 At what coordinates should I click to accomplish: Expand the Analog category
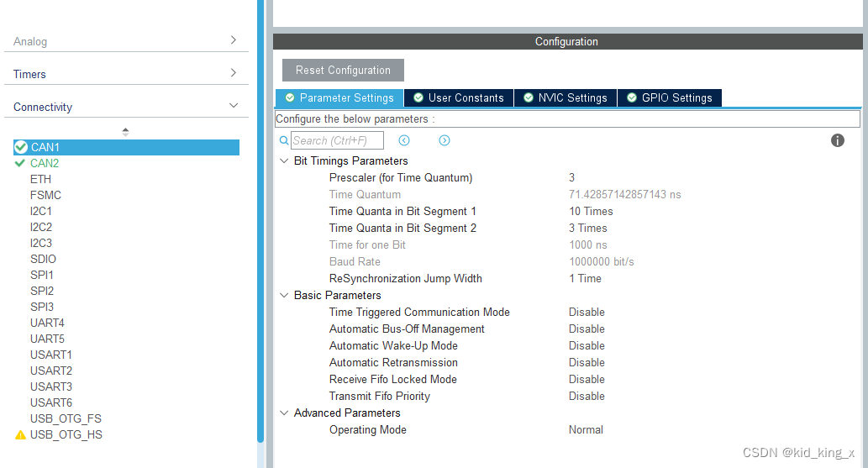pos(234,39)
